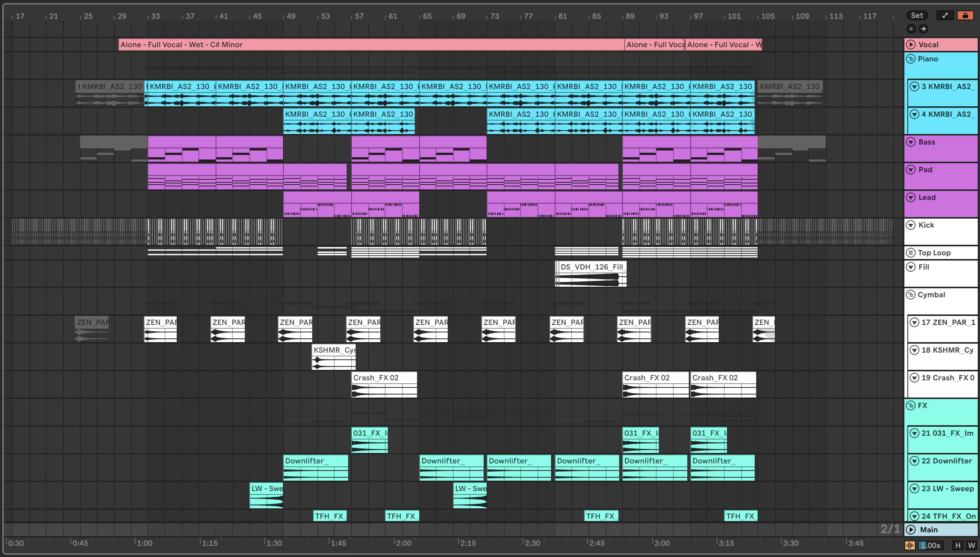Select the first Lead MIDI clip

point(317,204)
